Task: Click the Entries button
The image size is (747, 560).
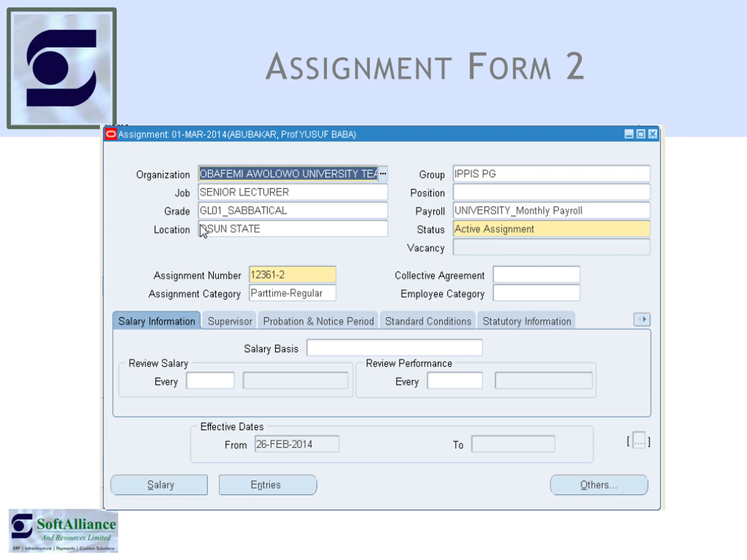Action: point(268,485)
